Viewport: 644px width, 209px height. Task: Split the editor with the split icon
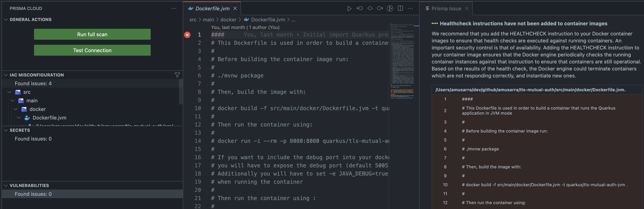click(x=400, y=9)
